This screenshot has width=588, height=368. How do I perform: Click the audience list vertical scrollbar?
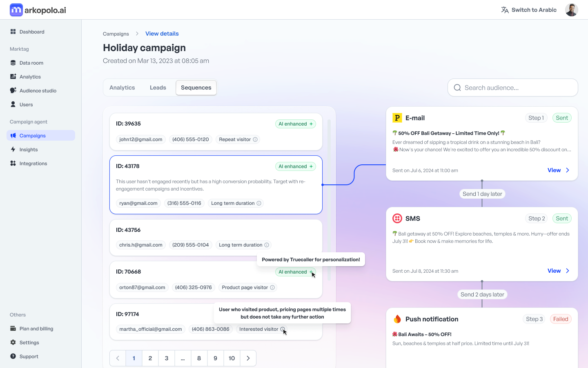(x=329, y=200)
